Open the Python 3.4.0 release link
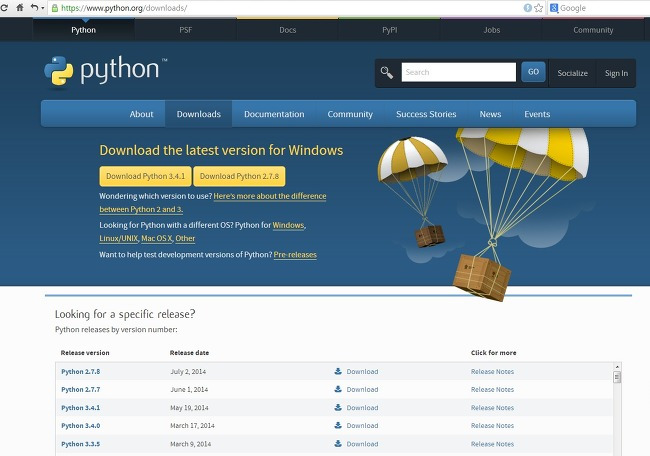This screenshot has width=650, height=456. [x=80, y=425]
